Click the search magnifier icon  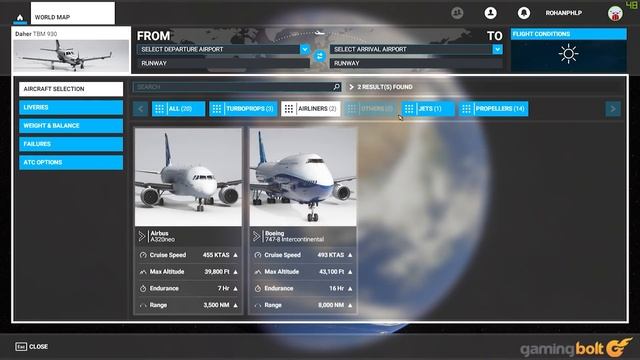pos(336,87)
